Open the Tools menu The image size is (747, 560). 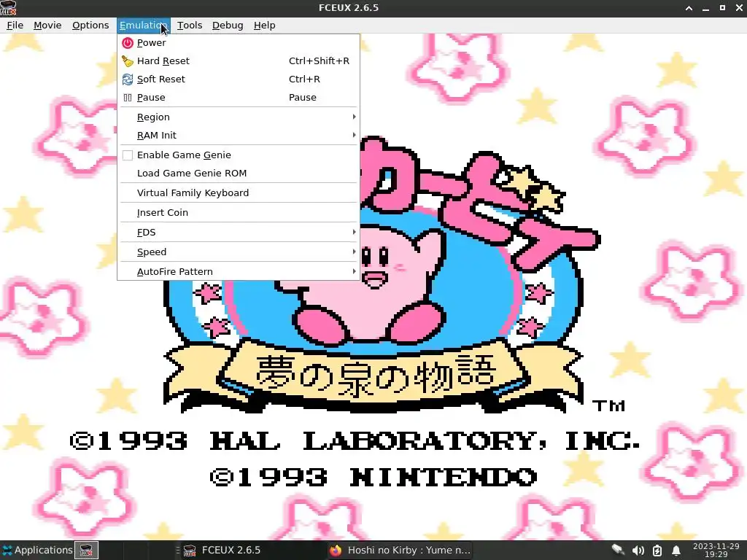point(190,26)
